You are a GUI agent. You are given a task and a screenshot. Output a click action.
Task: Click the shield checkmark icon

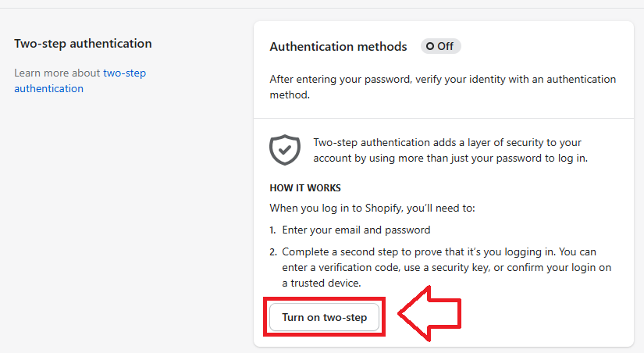(285, 149)
